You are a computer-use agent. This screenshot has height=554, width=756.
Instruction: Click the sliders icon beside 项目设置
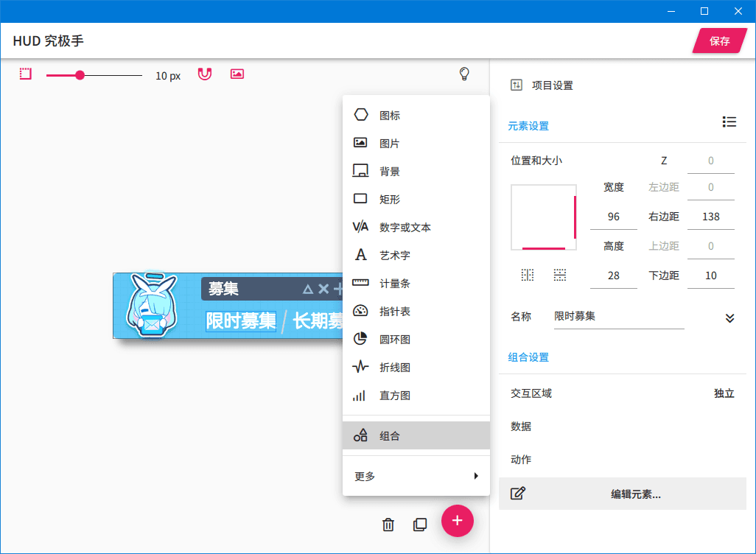[517, 85]
